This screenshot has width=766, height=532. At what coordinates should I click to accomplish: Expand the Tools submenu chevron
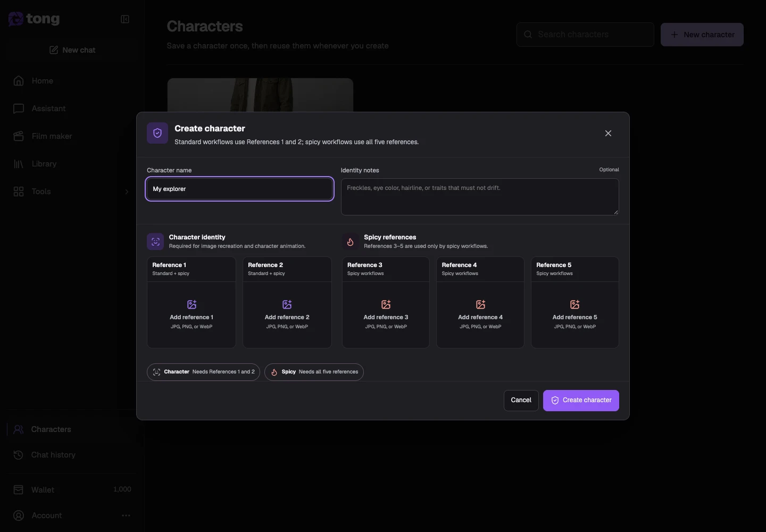[127, 192]
